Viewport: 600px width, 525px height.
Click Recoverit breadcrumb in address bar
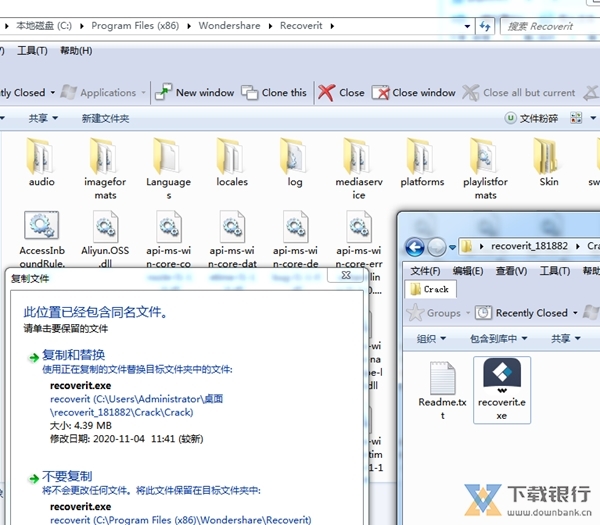pos(301,26)
